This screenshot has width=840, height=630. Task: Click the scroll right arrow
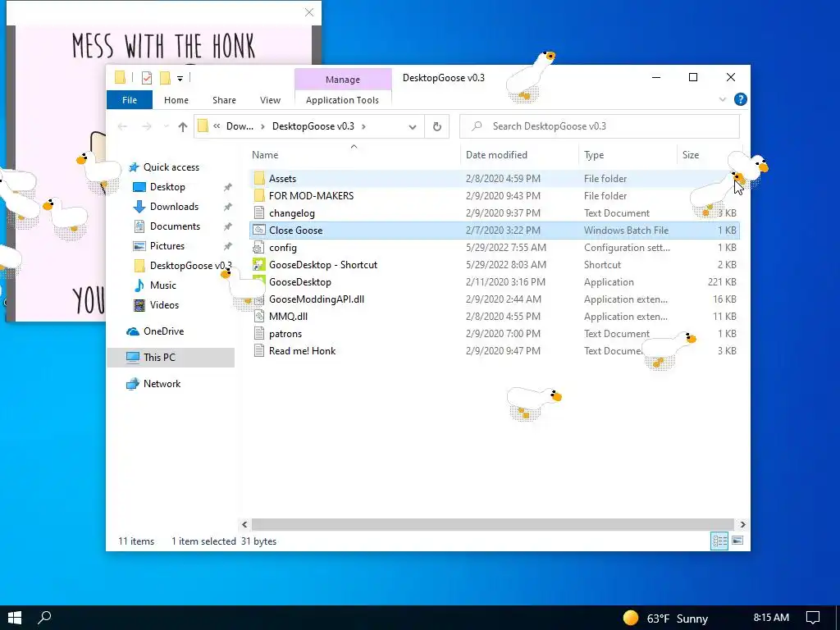tap(742, 524)
